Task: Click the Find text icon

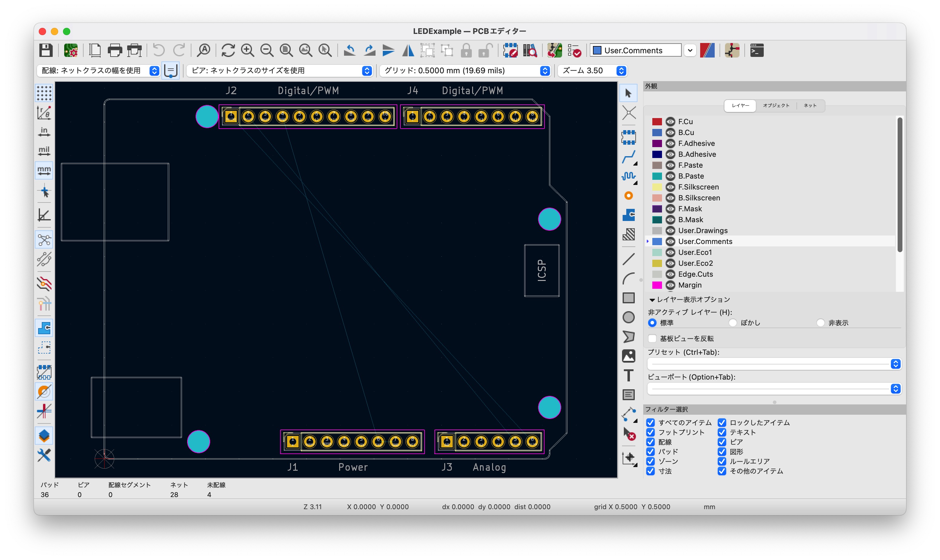Action: point(204,50)
